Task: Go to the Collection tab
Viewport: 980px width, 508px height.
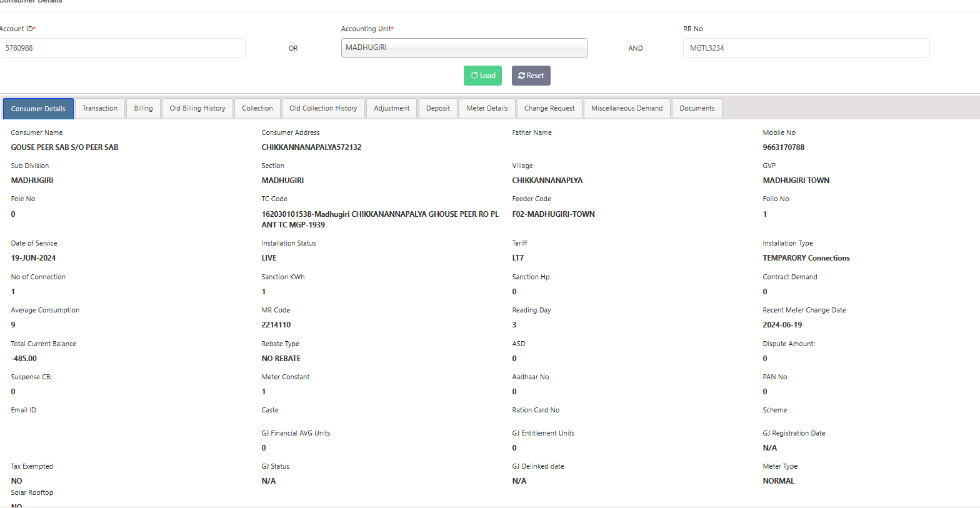Action: click(257, 108)
